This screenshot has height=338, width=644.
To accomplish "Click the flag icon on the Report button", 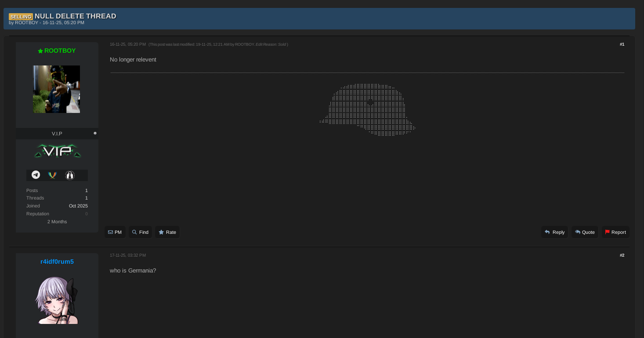I will [x=607, y=232].
